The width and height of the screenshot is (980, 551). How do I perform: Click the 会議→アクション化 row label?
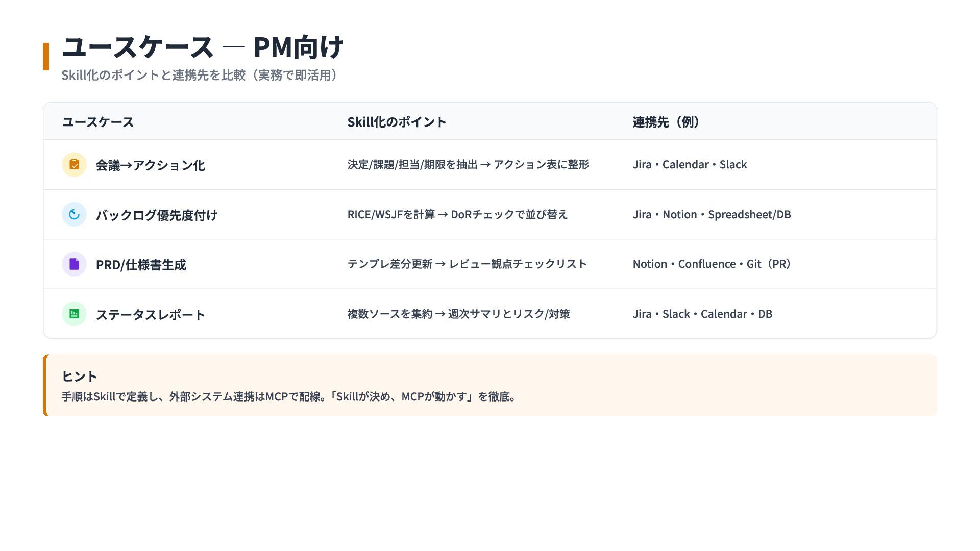tap(150, 165)
